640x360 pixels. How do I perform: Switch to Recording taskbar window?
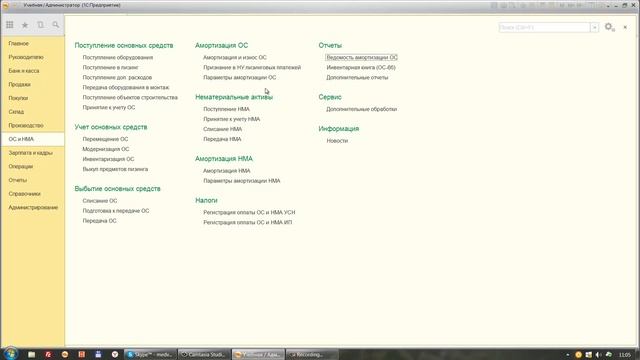pyautogui.click(x=312, y=355)
